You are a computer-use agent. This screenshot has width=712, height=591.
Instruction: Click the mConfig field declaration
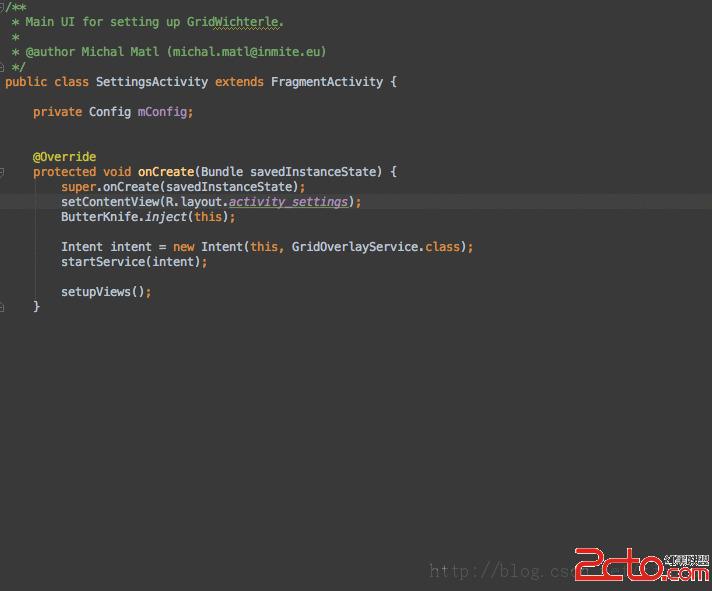163,112
